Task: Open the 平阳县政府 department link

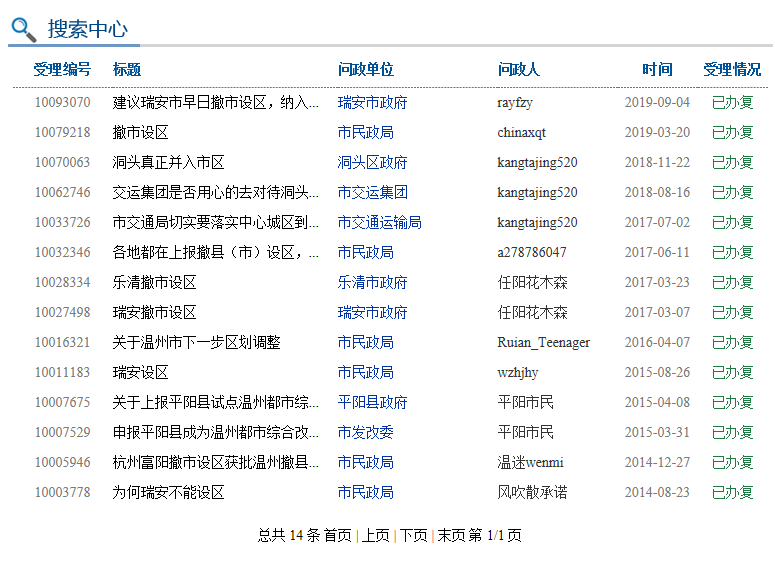Action: coord(372,402)
